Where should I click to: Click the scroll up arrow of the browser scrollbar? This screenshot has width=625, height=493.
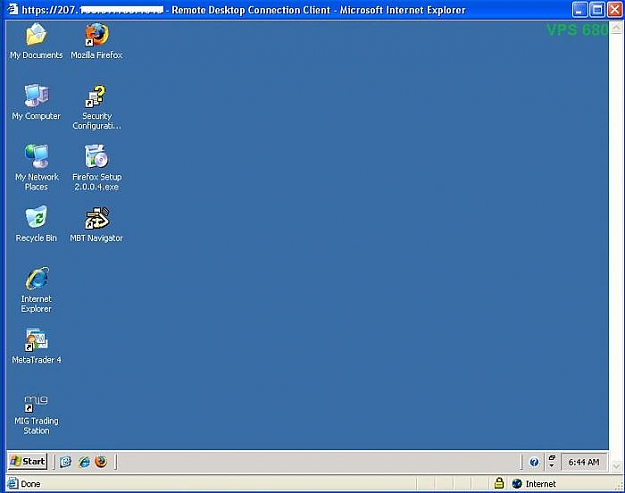(616, 28)
